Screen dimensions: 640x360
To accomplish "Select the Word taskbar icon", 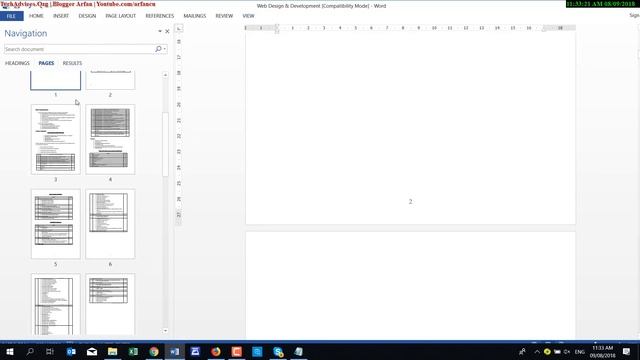I will click(175, 351).
